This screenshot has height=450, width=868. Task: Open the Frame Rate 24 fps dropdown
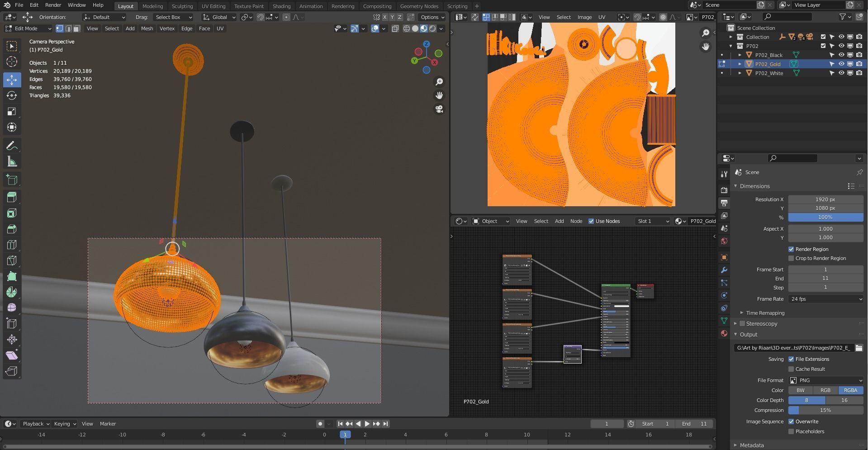coord(825,299)
